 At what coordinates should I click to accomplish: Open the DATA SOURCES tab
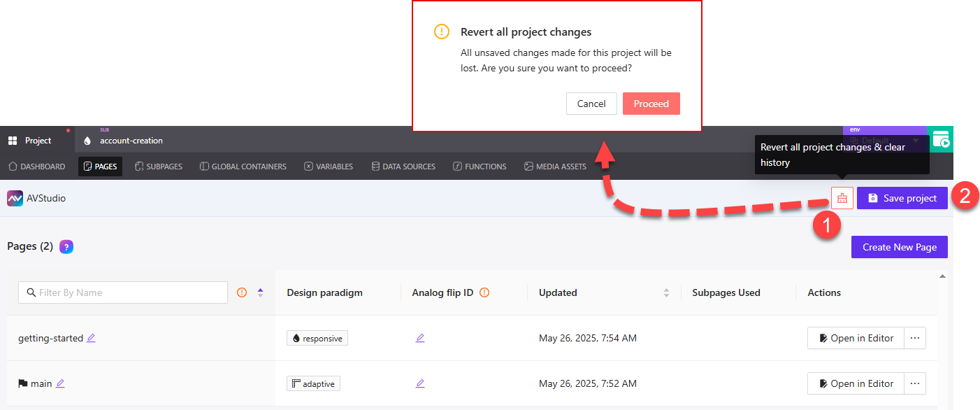click(x=403, y=167)
